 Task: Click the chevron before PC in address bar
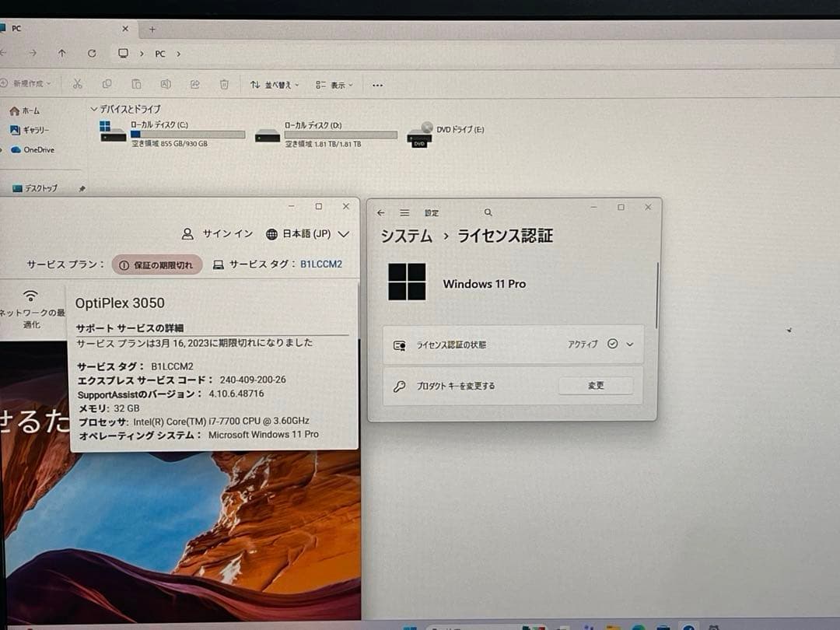point(142,54)
